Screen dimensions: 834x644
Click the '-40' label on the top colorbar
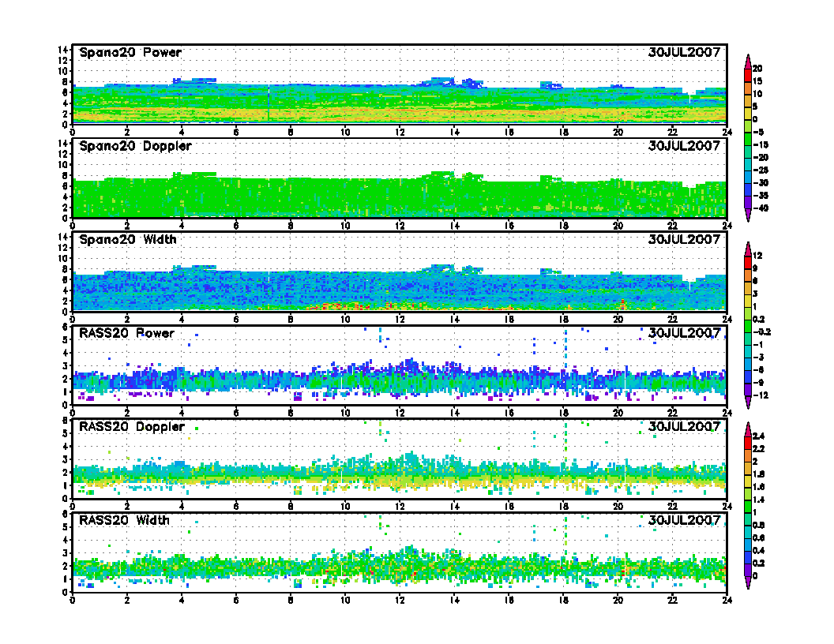pyautogui.click(x=761, y=208)
